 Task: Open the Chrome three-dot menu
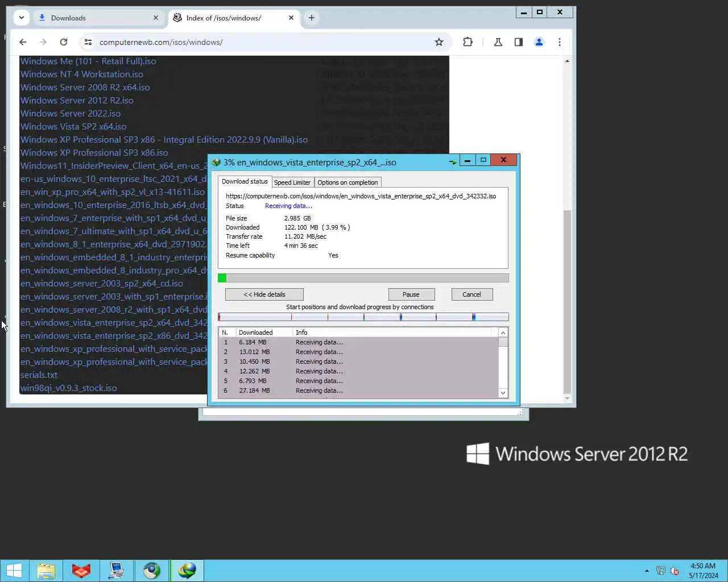[x=560, y=42]
